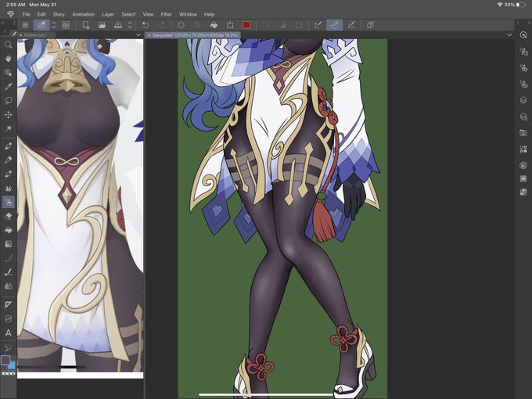
Task: Clear selection contents with Delete icon
Action: (x=182, y=25)
